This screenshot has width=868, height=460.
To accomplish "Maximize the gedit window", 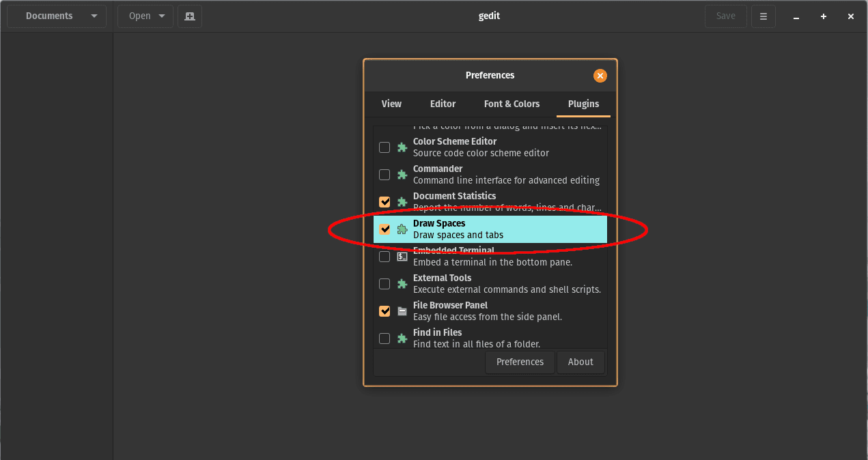I will click(824, 16).
